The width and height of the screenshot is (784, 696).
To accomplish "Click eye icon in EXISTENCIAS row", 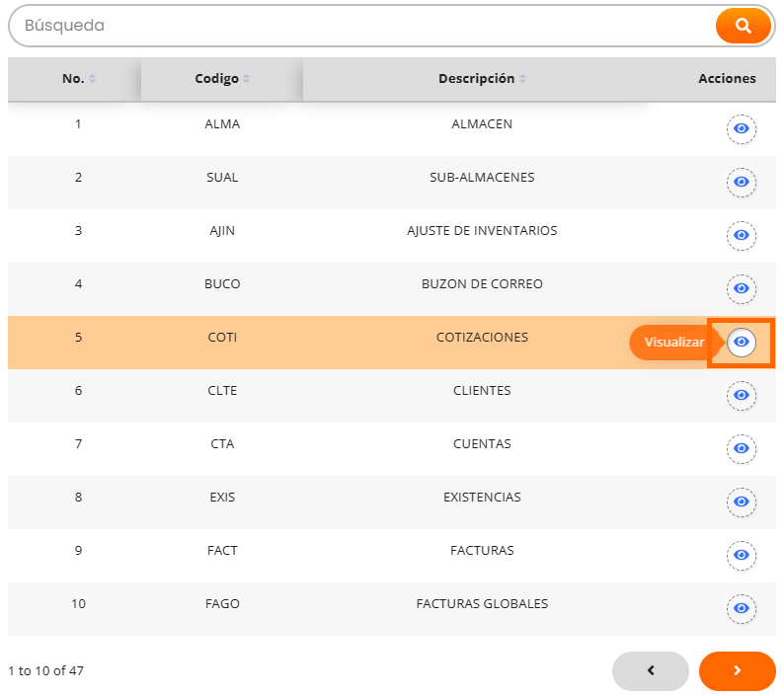I will (x=742, y=503).
